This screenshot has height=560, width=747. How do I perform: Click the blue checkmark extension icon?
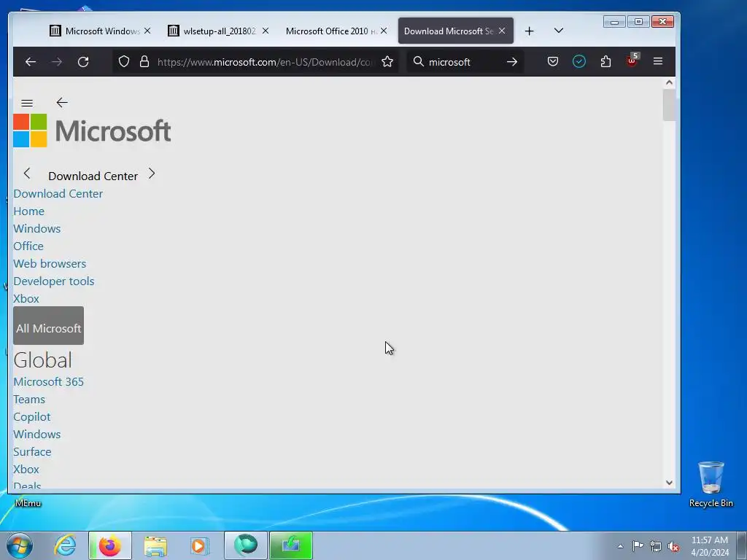tap(578, 61)
